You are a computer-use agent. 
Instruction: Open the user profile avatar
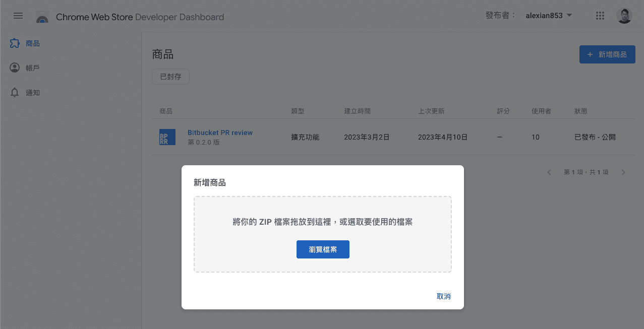[x=624, y=16]
